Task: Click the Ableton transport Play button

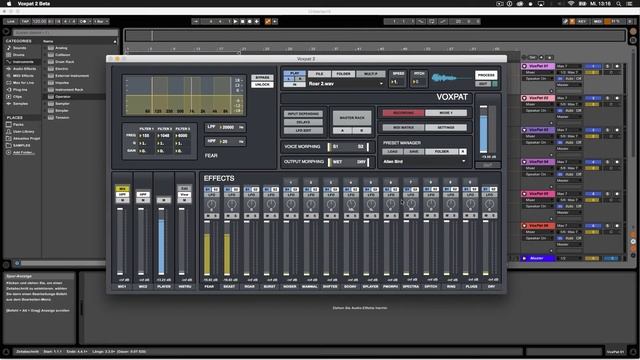Action: coord(236,21)
